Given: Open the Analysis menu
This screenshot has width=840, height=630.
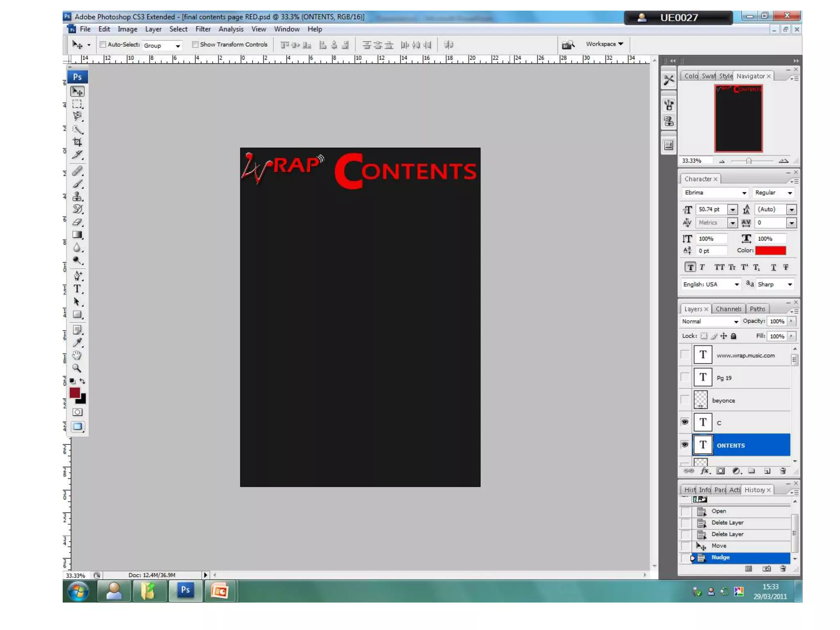Looking at the screenshot, I should coord(231,29).
